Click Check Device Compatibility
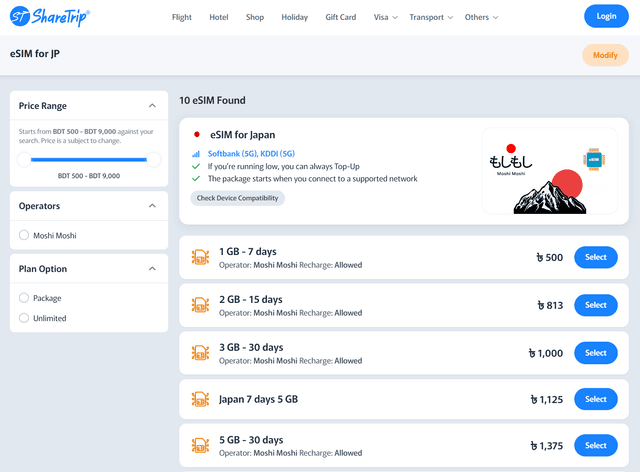This screenshot has height=472, width=640. tap(238, 198)
